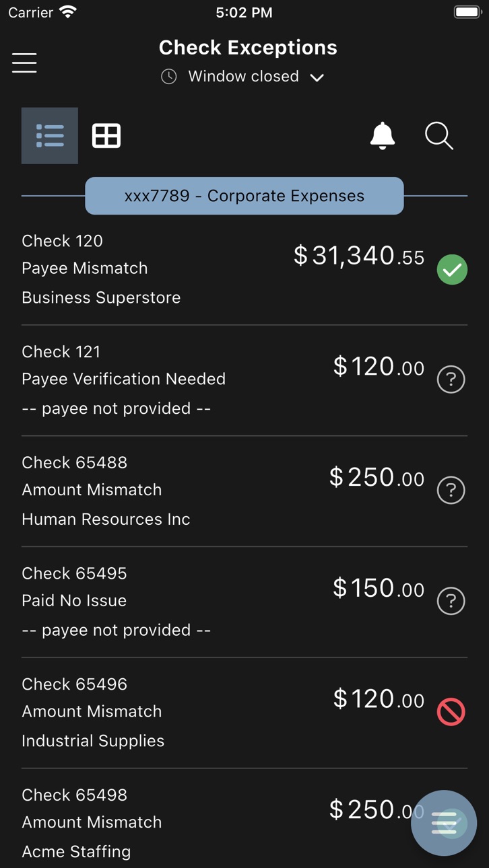Toggle green approved checkmark on Check 120
Image resolution: width=489 pixels, height=868 pixels.
click(452, 270)
